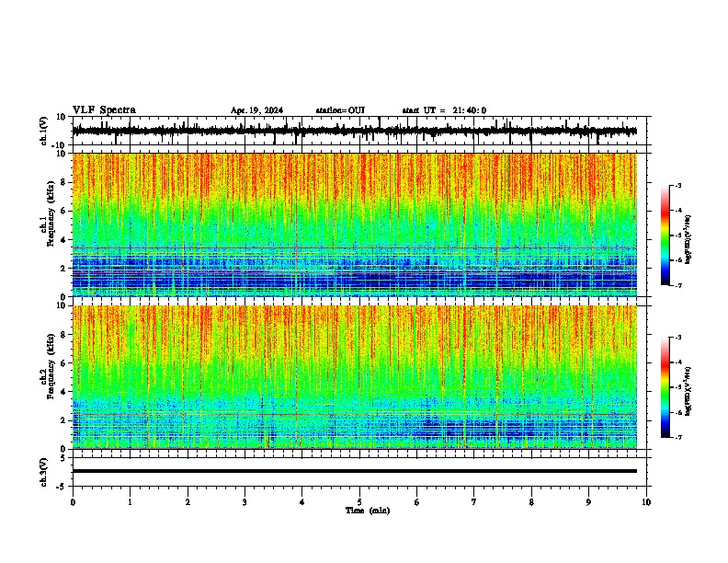Click time axis tick label "6"
The width and height of the screenshot is (728, 563).
[417, 502]
